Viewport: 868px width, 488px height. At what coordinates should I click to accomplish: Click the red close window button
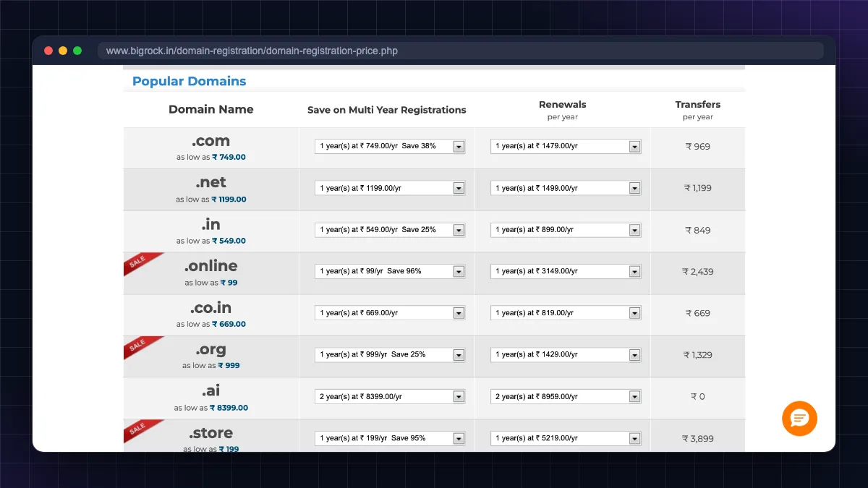pos(48,51)
